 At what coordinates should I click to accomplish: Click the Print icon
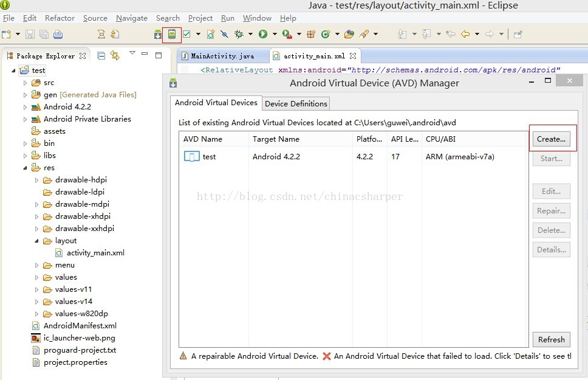[58, 35]
